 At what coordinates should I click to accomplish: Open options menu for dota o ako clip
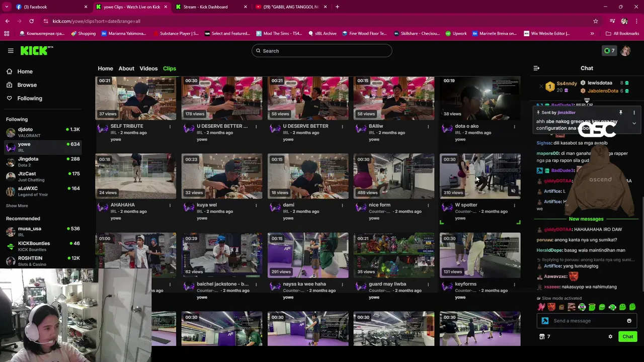click(x=514, y=127)
